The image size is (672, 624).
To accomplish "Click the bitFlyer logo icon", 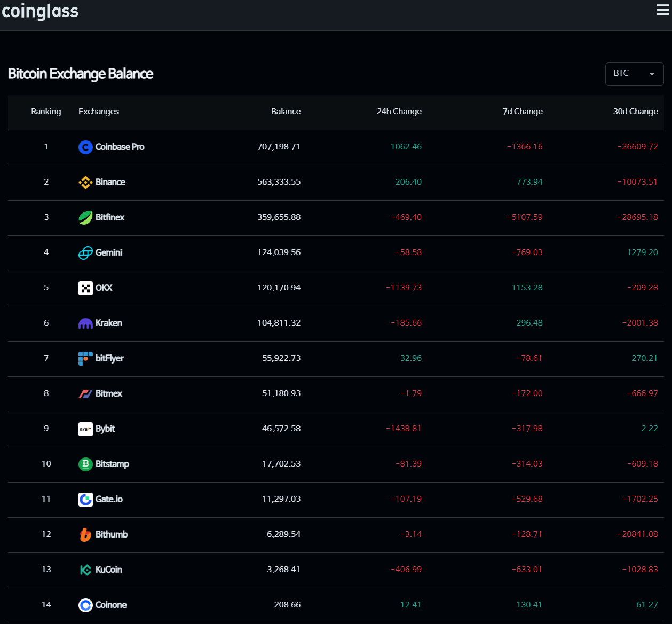I will [85, 359].
